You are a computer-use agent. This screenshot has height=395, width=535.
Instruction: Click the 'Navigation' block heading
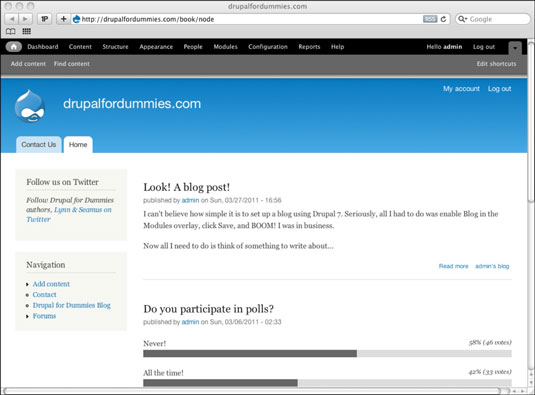point(46,265)
